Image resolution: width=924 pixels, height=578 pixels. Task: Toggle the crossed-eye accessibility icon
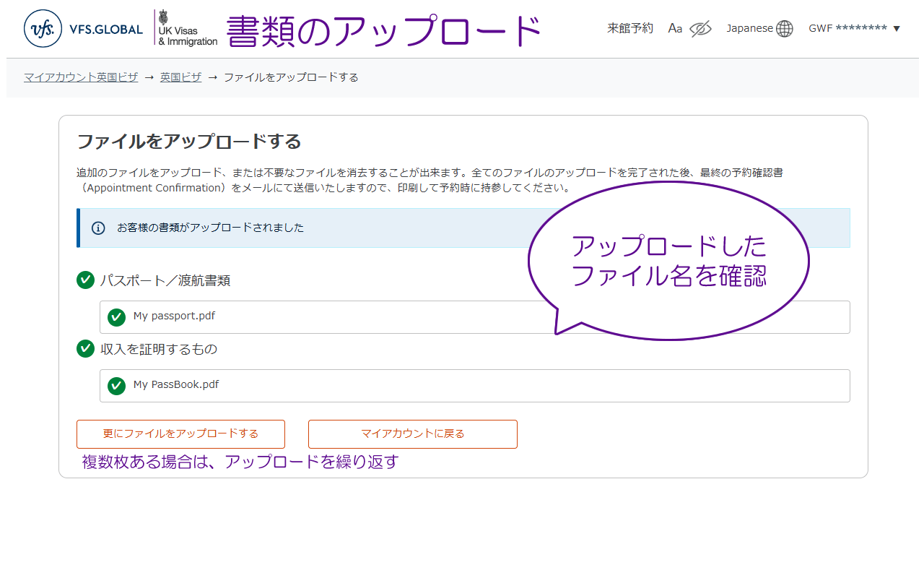(x=700, y=29)
